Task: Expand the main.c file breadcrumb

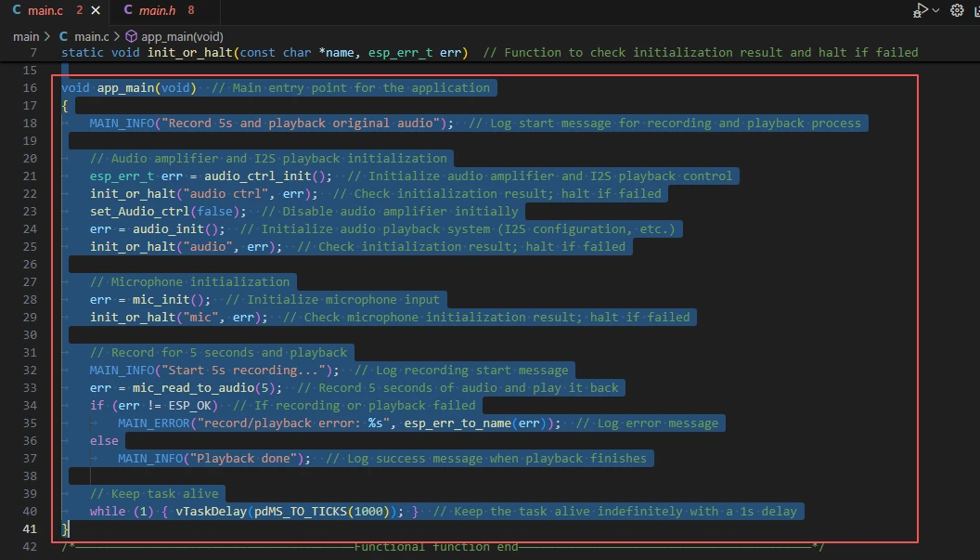Action: (92, 36)
